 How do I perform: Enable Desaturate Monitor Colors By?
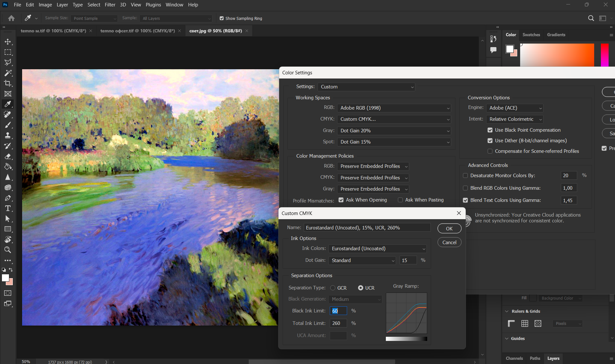pyautogui.click(x=465, y=176)
